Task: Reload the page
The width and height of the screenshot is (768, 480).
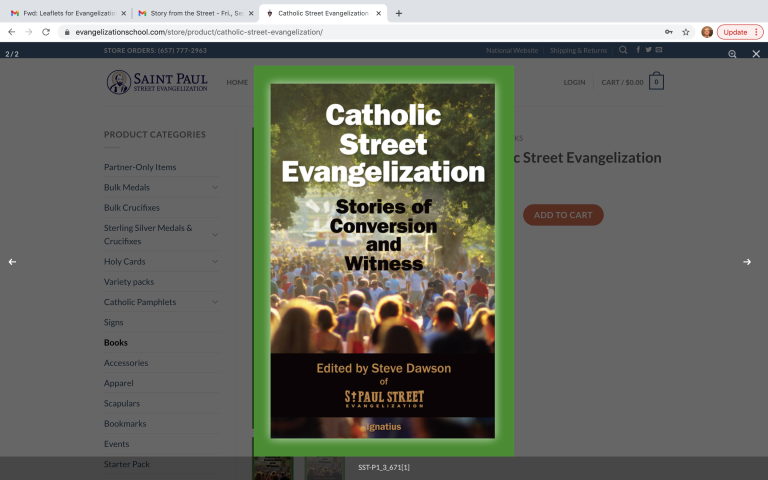Action: click(x=46, y=32)
